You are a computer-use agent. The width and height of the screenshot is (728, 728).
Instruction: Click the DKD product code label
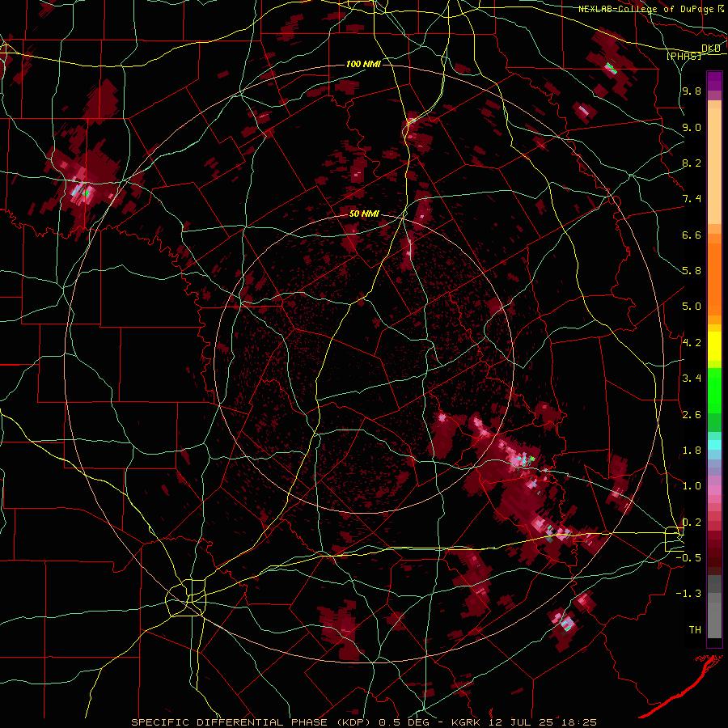(711, 49)
